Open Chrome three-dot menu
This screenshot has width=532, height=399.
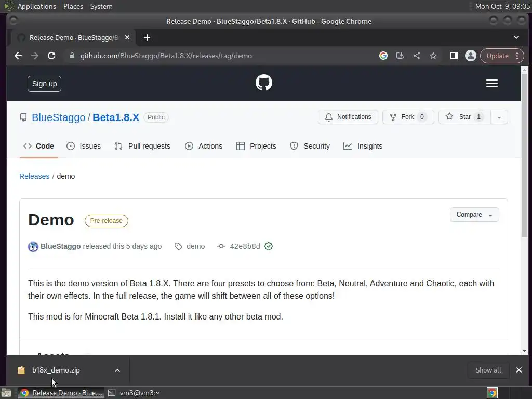(x=517, y=56)
